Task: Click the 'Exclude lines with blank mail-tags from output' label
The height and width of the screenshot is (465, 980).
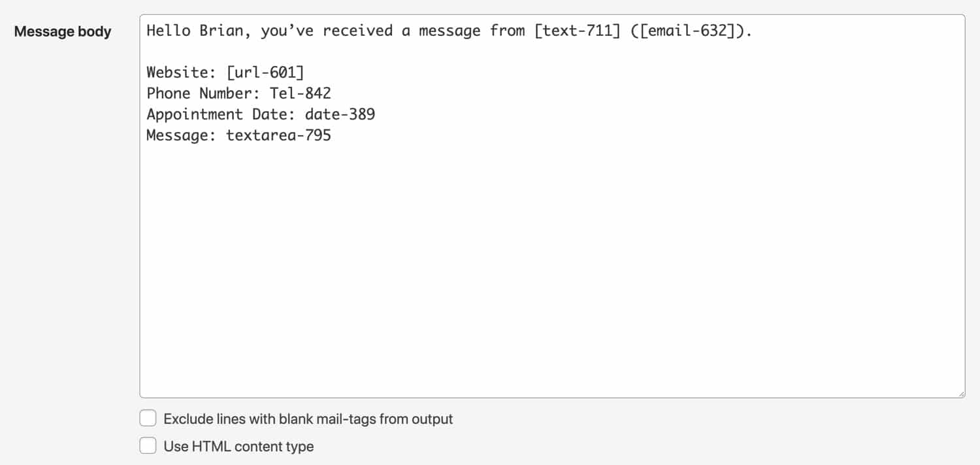Action: click(x=308, y=419)
